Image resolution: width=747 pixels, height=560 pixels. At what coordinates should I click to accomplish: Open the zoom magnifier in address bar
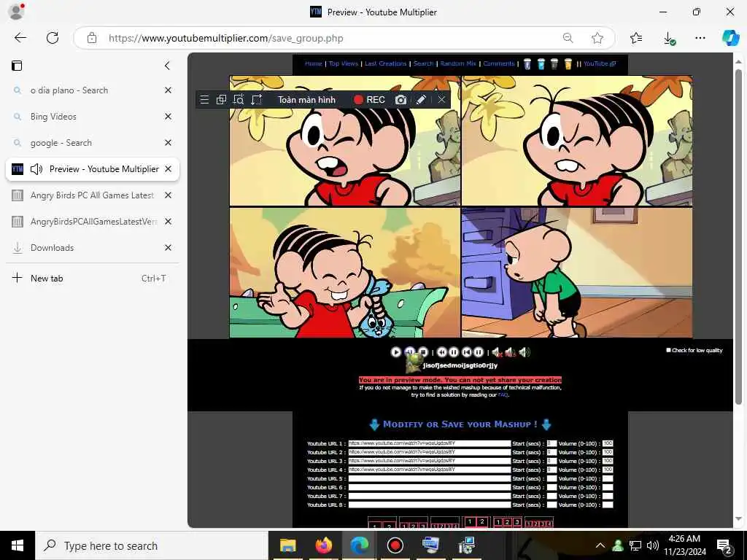[568, 38]
